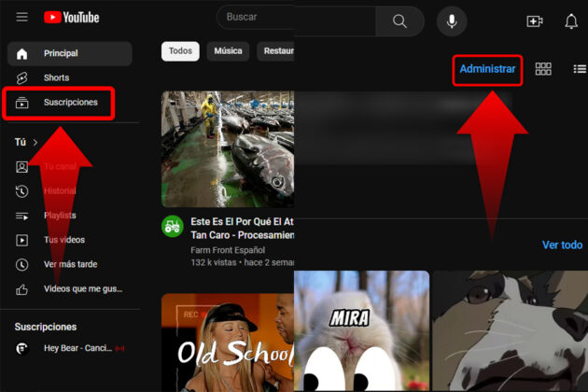Click the Playlists list icon
This screenshot has height=392, width=588.
[x=21, y=216]
